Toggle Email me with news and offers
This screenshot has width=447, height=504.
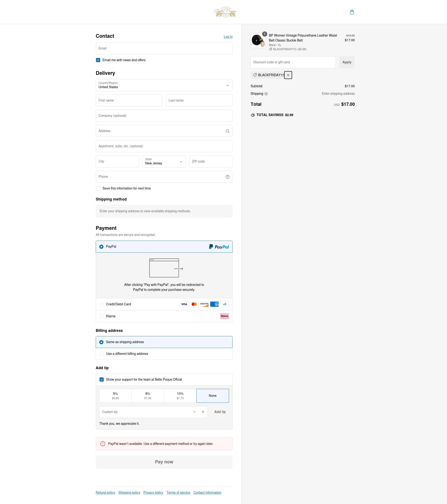98,60
